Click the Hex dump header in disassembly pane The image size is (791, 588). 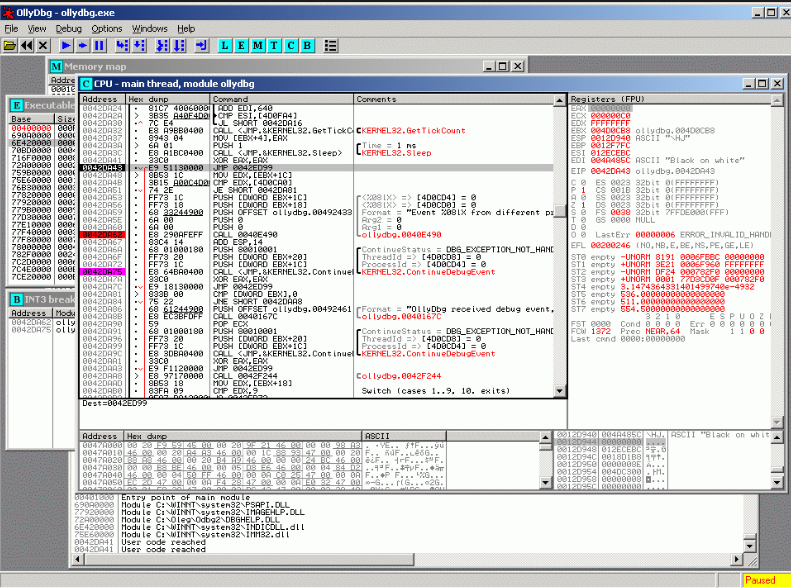tap(167, 99)
